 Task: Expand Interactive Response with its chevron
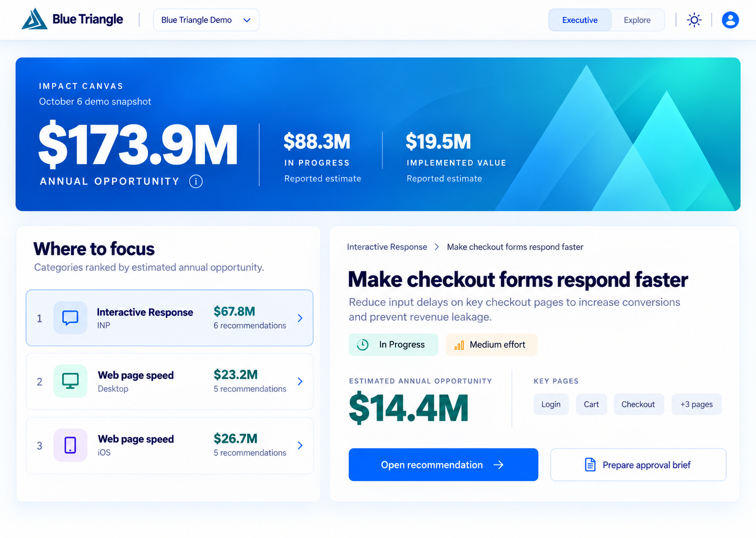(x=300, y=318)
